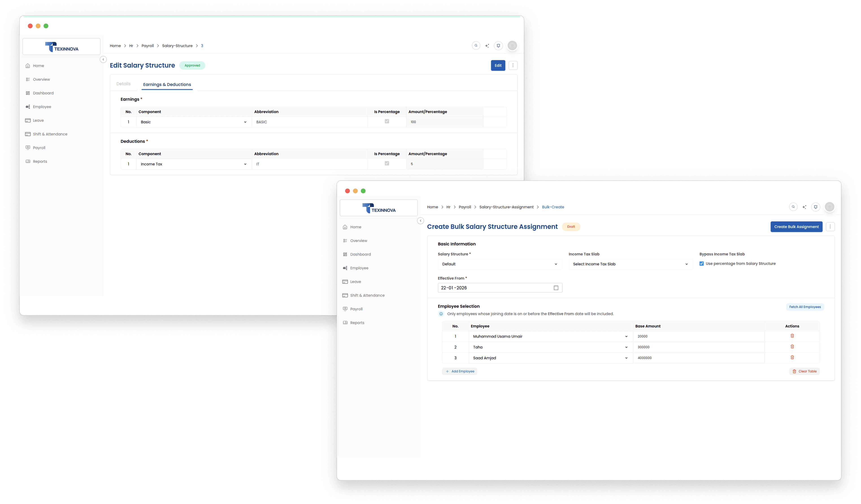Open the notifications bell in the Bulk Assignment window
The height and width of the screenshot is (504, 861).
pos(815,207)
